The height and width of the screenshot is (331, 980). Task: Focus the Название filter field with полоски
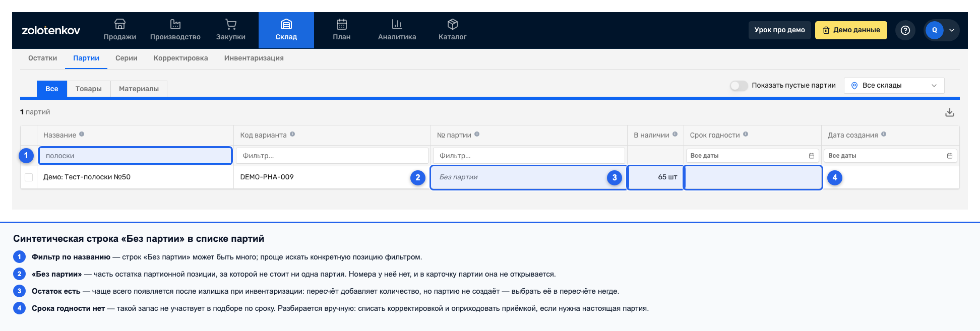[135, 156]
